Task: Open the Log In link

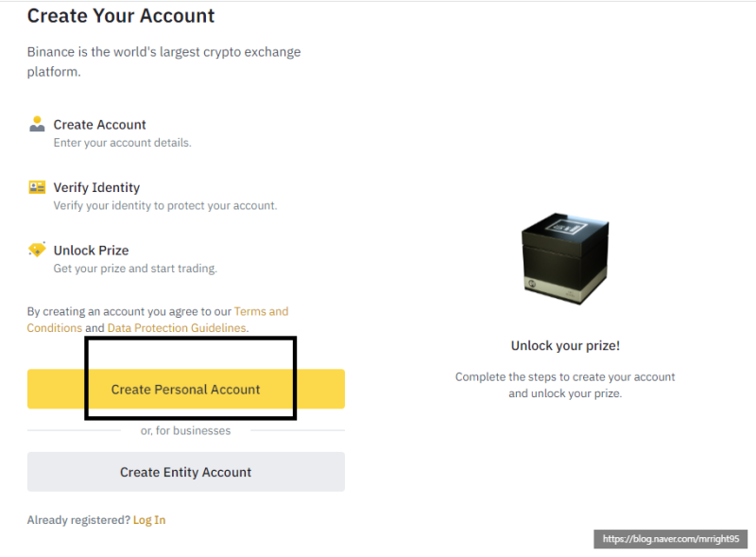Action: point(149,520)
